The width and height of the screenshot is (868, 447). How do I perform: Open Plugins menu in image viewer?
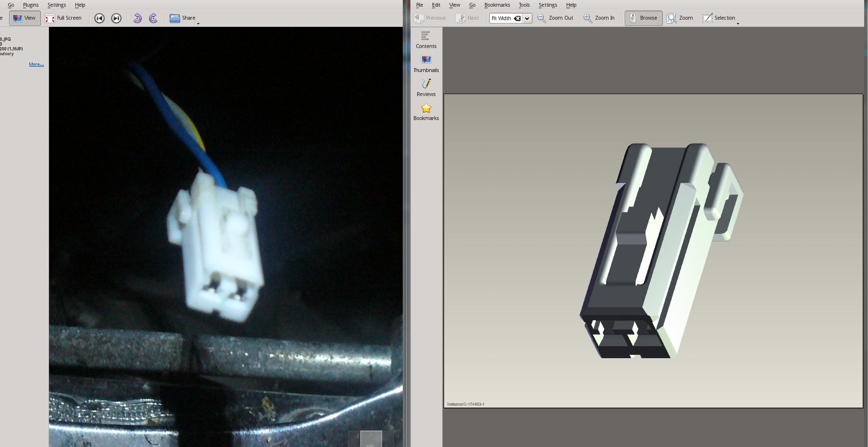pos(31,5)
